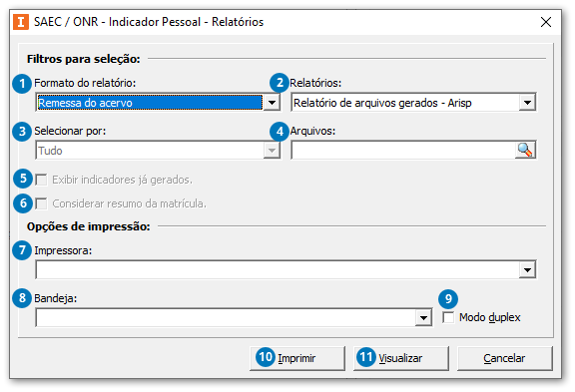Viewport: 575px width, 392px height.
Task: Check Considerar resumo da matrícula
Action: (x=41, y=203)
